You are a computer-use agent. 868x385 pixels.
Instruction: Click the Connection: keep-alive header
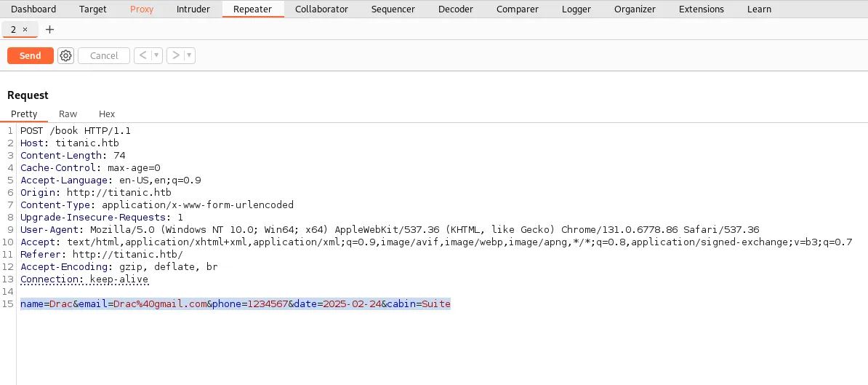coord(85,279)
